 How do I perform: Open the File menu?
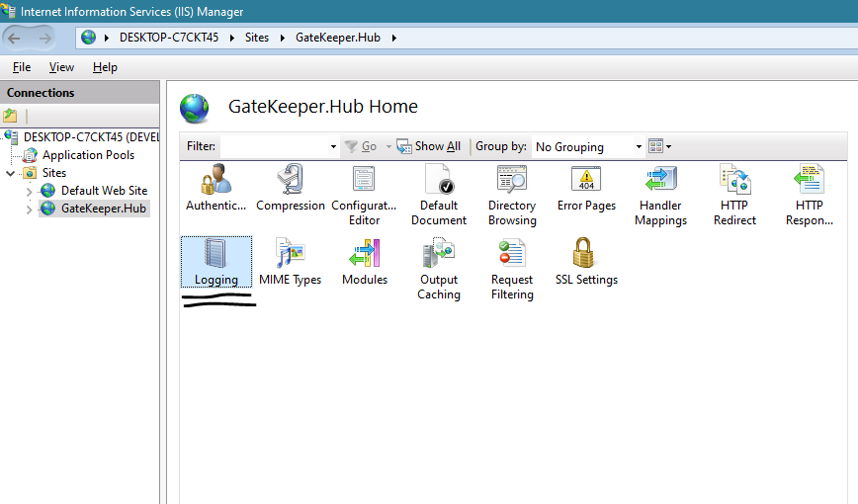click(x=22, y=67)
